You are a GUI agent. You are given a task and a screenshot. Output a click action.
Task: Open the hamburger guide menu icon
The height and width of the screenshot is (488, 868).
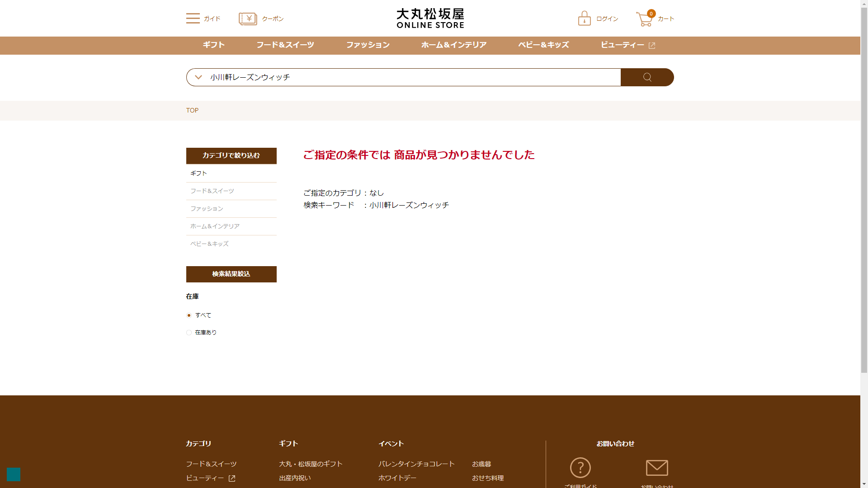click(193, 19)
